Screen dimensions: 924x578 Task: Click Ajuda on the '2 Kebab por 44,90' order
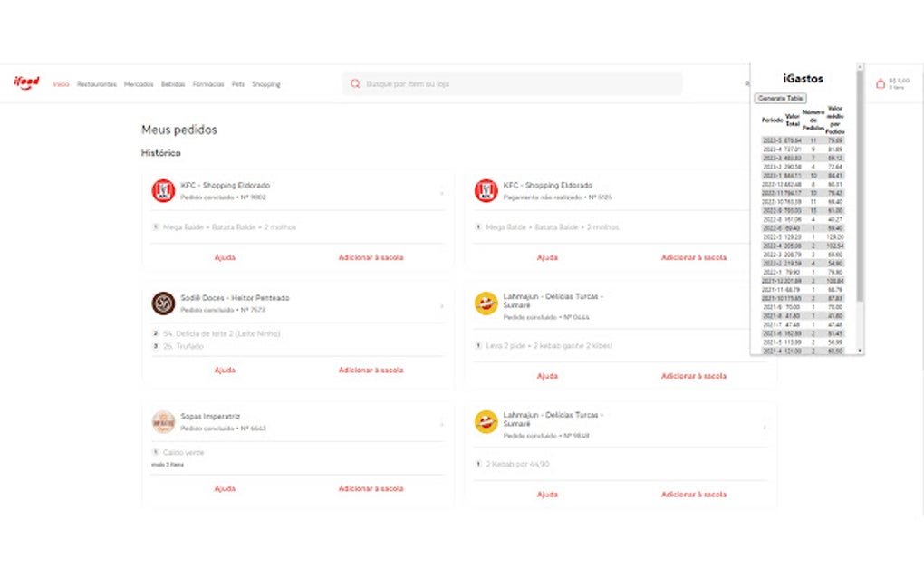(x=547, y=495)
